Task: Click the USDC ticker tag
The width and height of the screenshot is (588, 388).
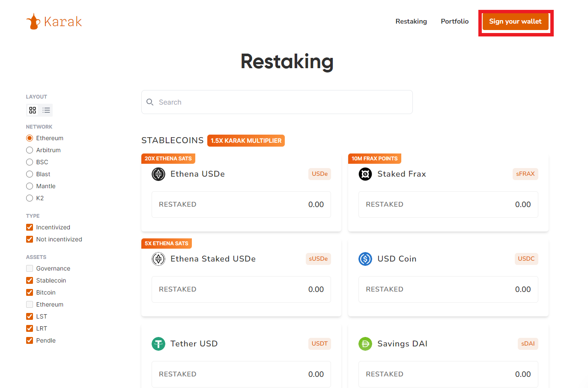Action: click(x=526, y=259)
